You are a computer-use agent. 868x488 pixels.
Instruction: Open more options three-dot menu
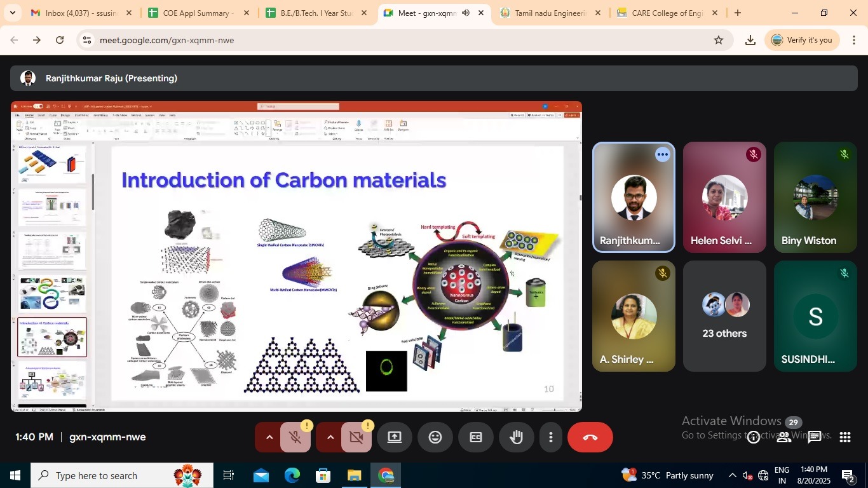(x=550, y=437)
